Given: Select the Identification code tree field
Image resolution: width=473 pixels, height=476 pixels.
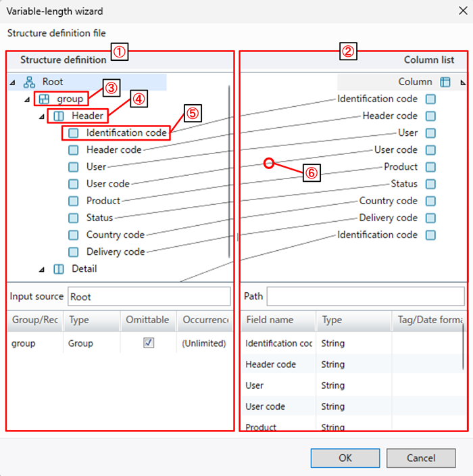Looking at the screenshot, I should (126, 133).
